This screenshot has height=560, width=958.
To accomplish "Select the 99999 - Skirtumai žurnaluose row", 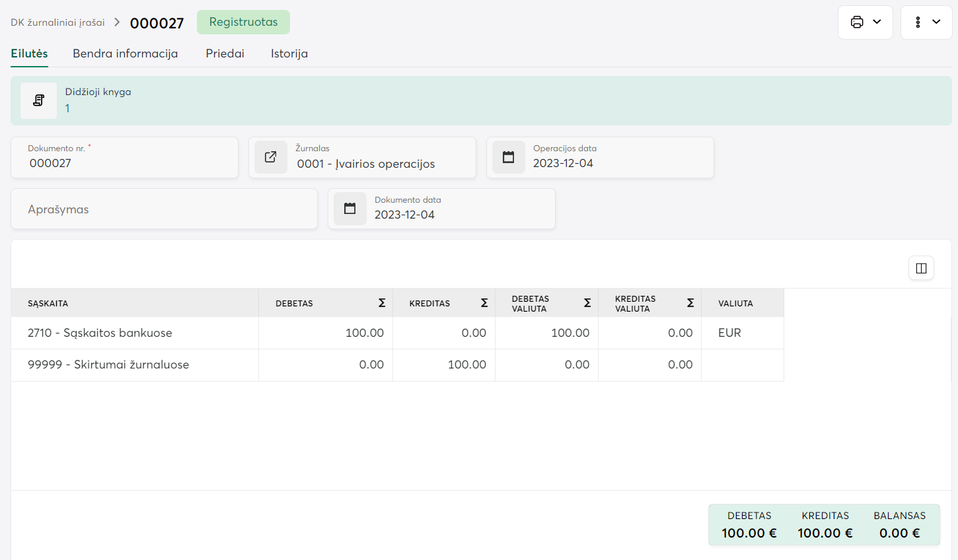I will [108, 365].
